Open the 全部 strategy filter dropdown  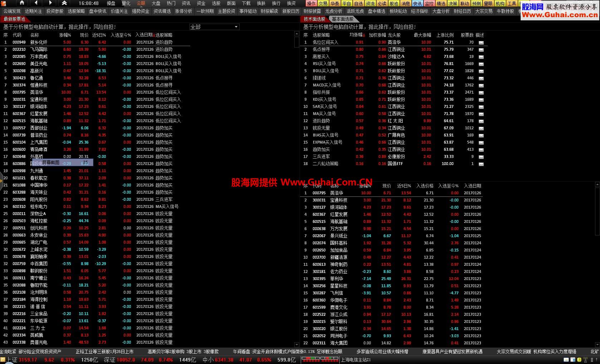[214, 27]
